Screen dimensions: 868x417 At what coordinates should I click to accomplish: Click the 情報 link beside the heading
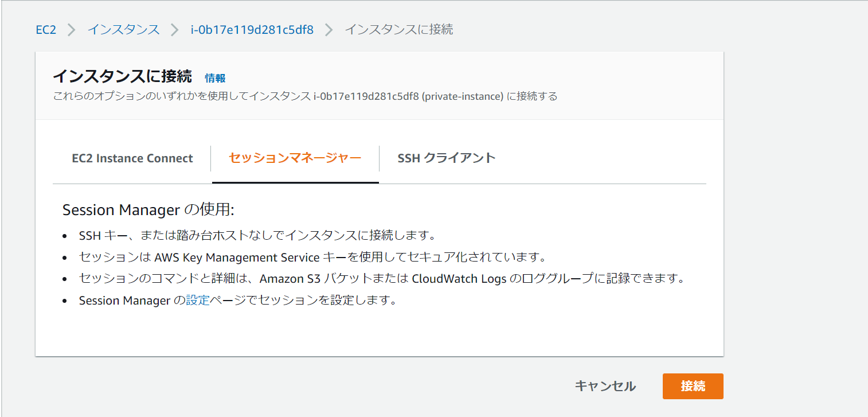click(x=216, y=78)
